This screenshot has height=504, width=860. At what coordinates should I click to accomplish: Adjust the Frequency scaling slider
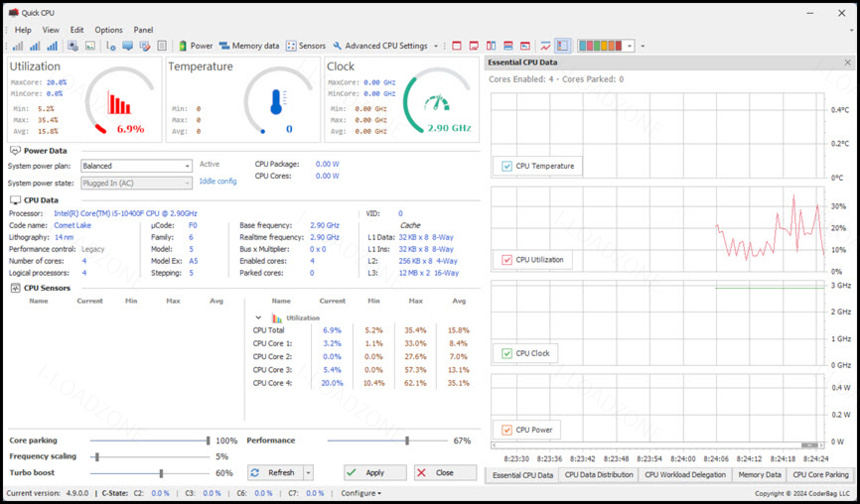pyautogui.click(x=149, y=457)
